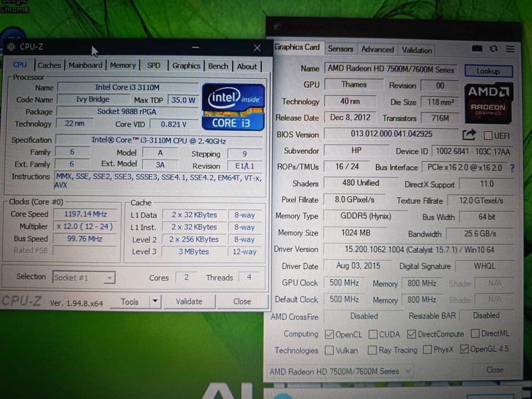The width and height of the screenshot is (532, 399).
Task: Open the GPU selection dropdown in GPU-Z
Action: pos(340,371)
